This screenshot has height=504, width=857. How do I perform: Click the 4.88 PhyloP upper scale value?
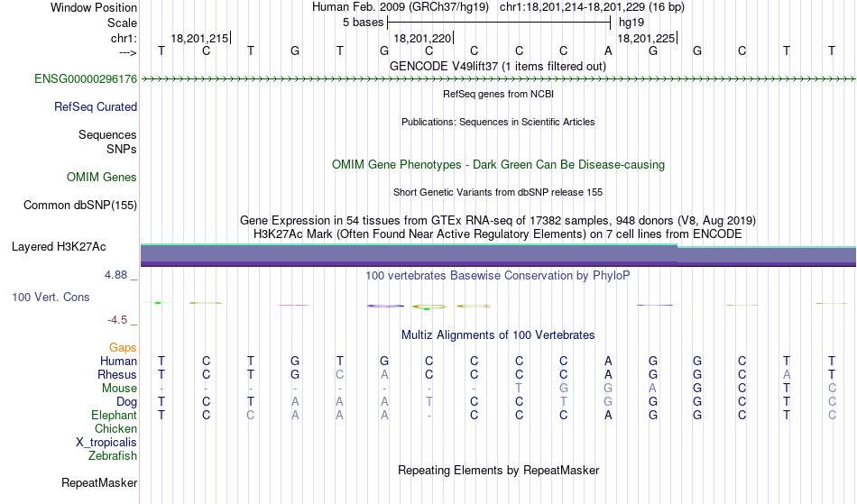click(115, 275)
